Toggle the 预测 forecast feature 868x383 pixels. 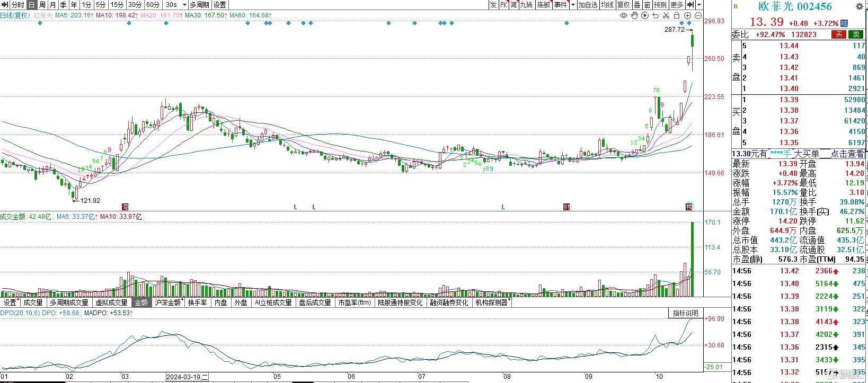pos(660,5)
